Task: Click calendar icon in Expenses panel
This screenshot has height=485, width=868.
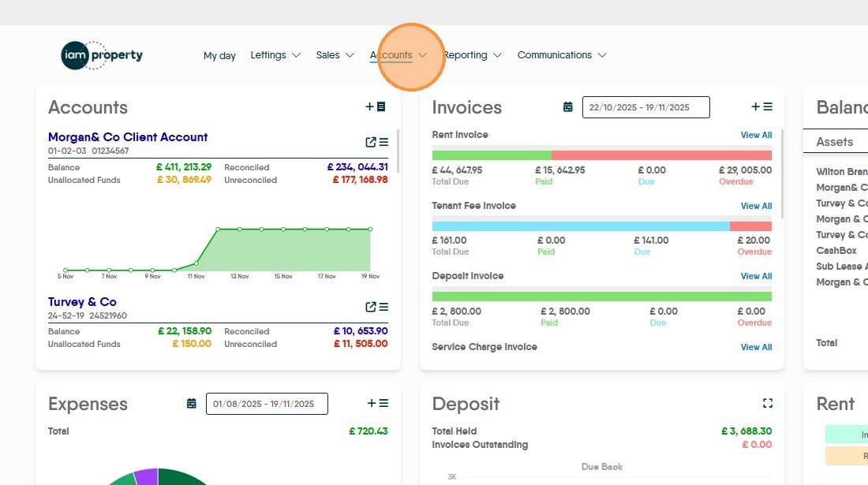Action: coord(191,404)
